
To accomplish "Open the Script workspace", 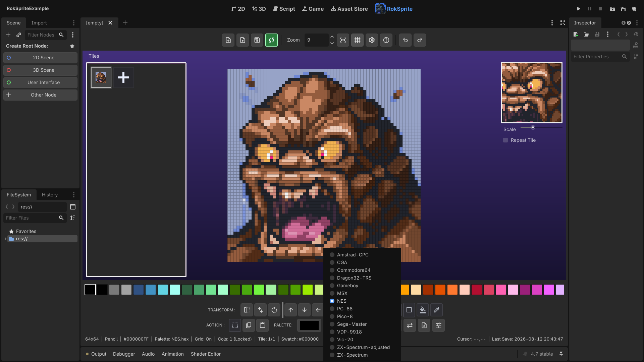I will click(284, 9).
